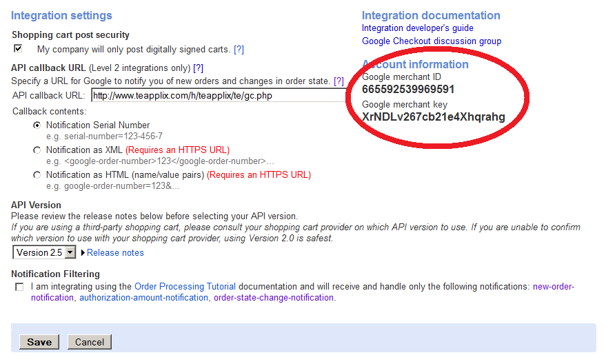Click the HTML 'Requires an HTTPS URL' warning
606x364 pixels.
coord(259,175)
